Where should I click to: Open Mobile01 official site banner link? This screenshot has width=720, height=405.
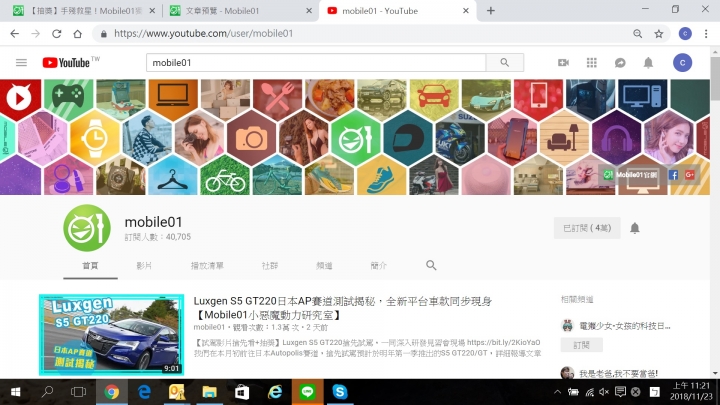coord(630,175)
